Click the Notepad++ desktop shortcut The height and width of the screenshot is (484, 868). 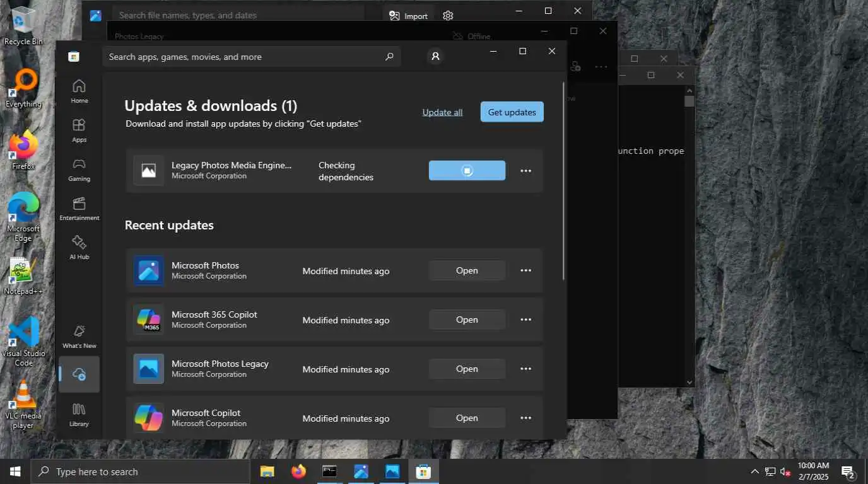(23, 276)
